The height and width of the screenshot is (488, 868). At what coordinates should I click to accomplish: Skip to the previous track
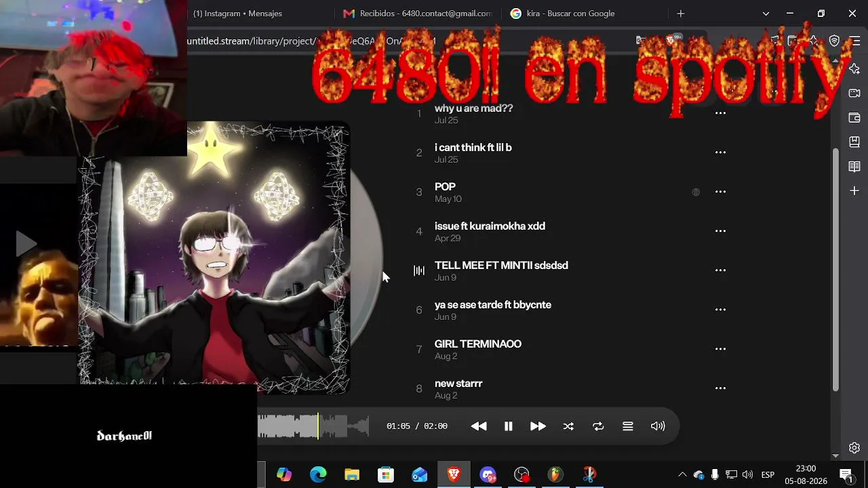tap(479, 426)
